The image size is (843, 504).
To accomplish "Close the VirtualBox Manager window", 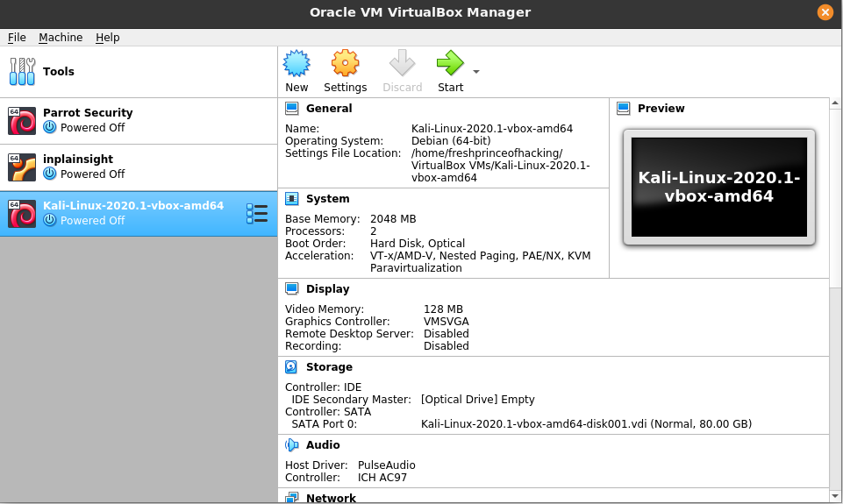I will 825,12.
